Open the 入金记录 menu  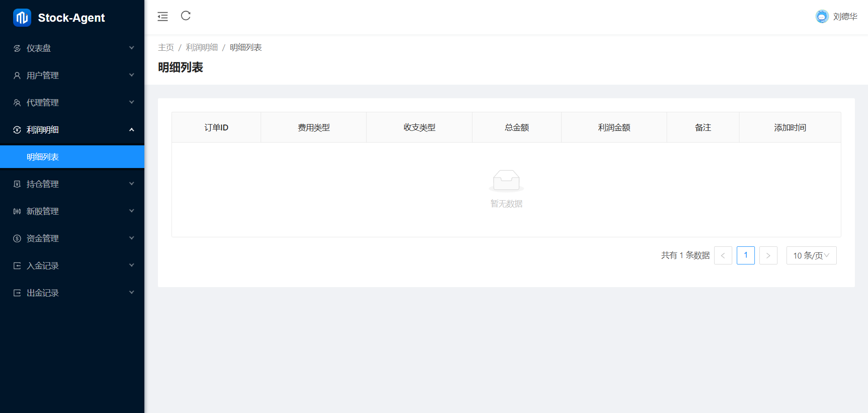(x=43, y=266)
